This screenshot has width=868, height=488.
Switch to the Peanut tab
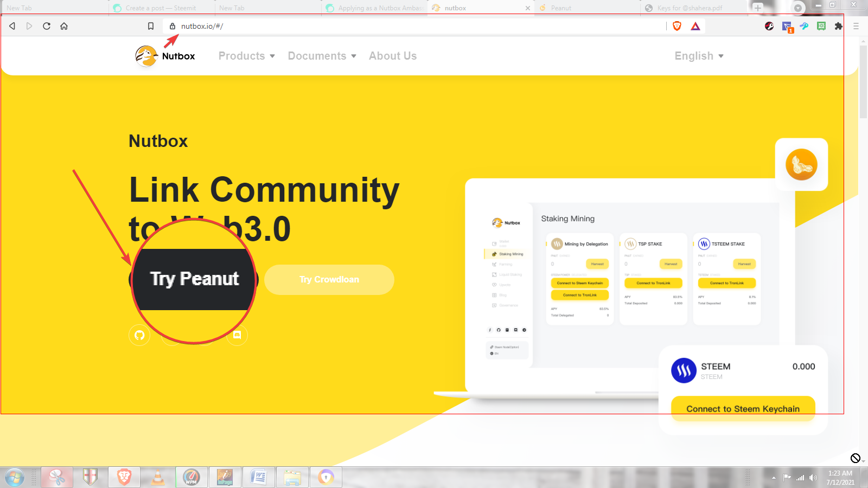click(x=588, y=8)
